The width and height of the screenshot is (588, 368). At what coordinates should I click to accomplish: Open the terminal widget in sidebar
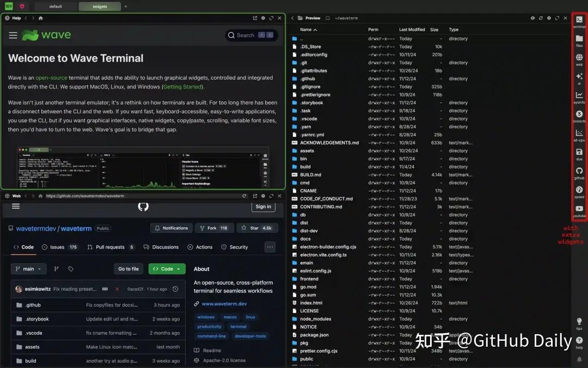point(579,21)
